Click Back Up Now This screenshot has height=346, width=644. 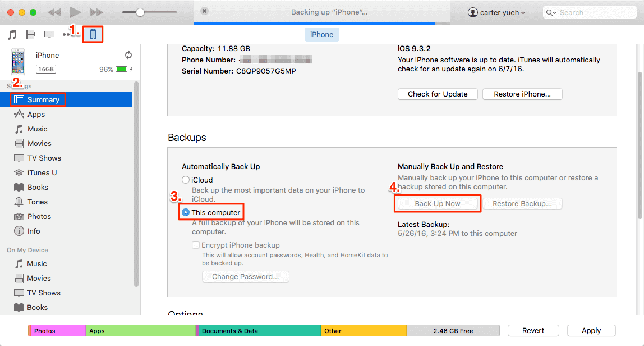point(437,203)
